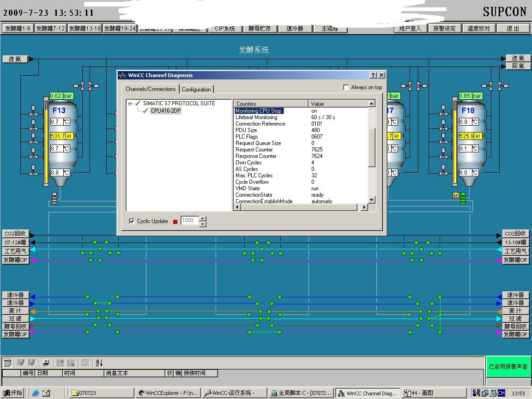Click the 13-18#罐 label button
This screenshot has width=532, height=399.
tap(515, 242)
